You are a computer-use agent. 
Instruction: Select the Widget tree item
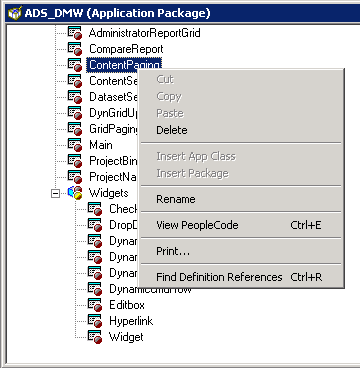[126, 337]
